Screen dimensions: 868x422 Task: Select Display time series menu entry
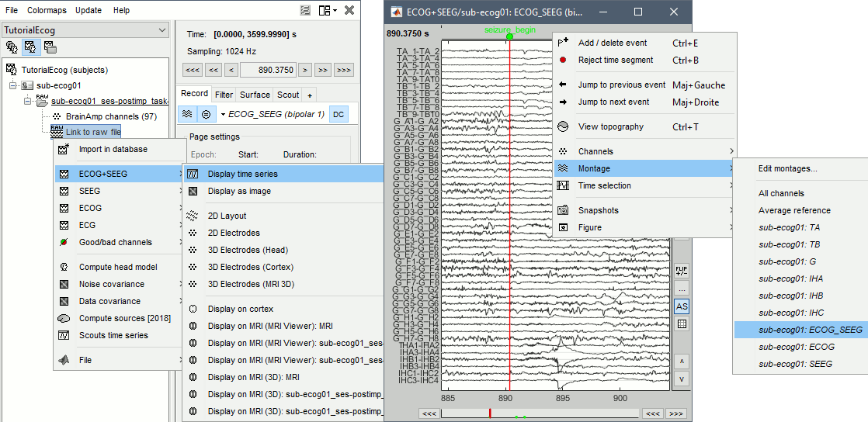coord(242,174)
